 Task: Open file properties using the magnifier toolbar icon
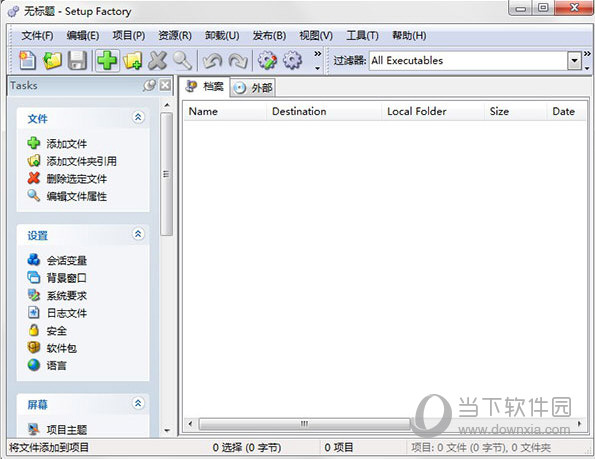click(x=183, y=61)
